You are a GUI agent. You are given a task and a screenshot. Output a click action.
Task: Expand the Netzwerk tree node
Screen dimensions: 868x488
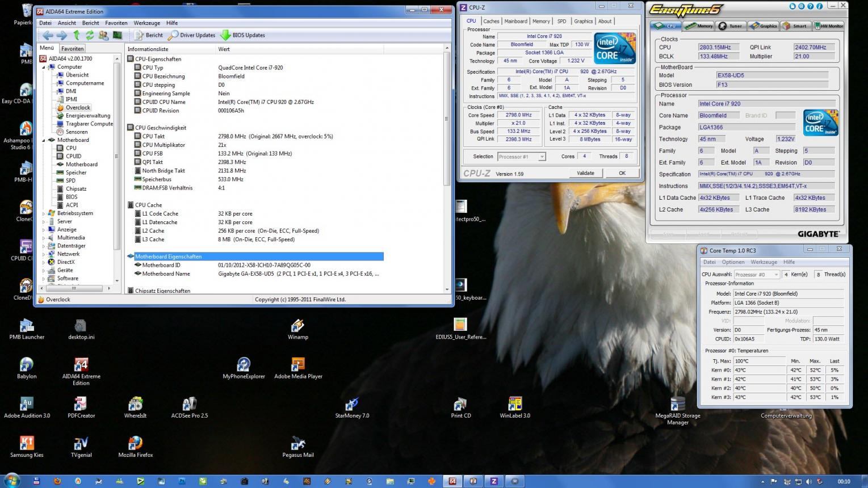click(x=44, y=254)
